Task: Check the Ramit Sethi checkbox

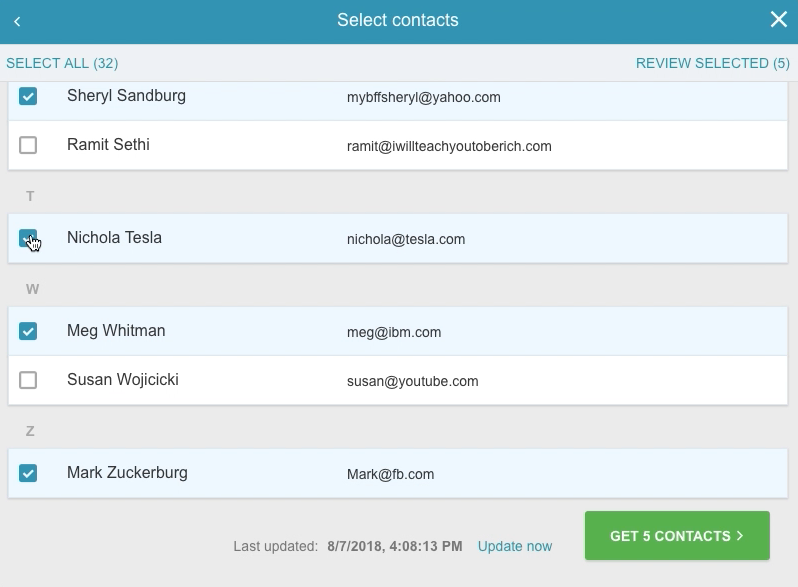Action: [x=28, y=145]
